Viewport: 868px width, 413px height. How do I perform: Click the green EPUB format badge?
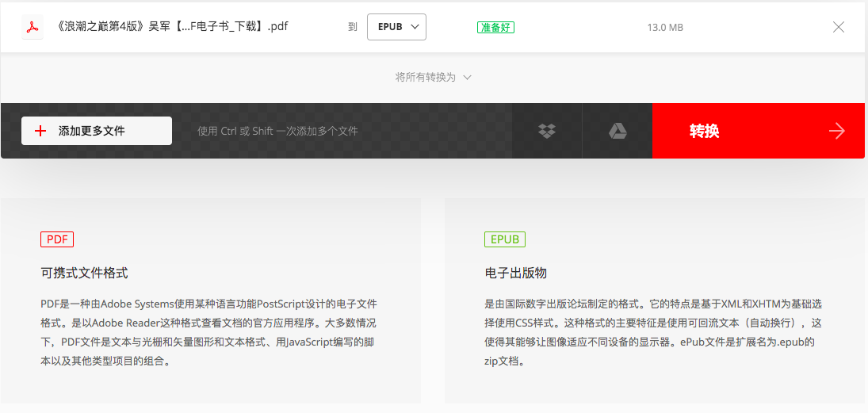tap(505, 239)
